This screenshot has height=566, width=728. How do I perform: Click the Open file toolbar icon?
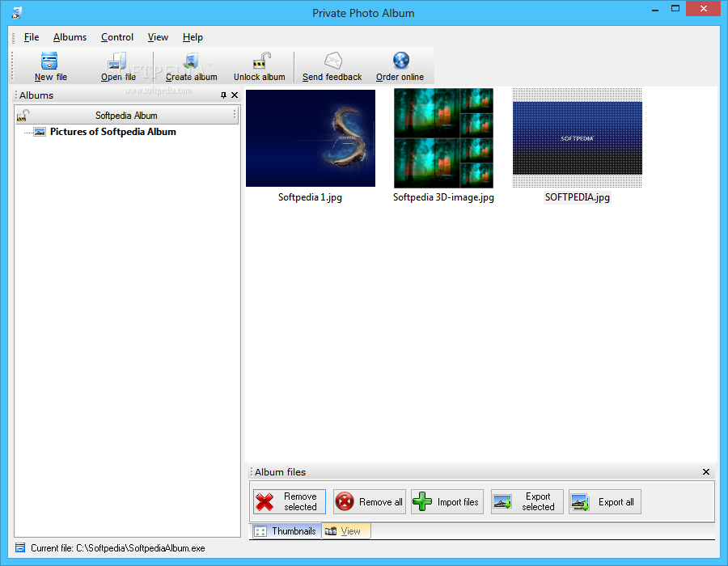click(x=117, y=61)
